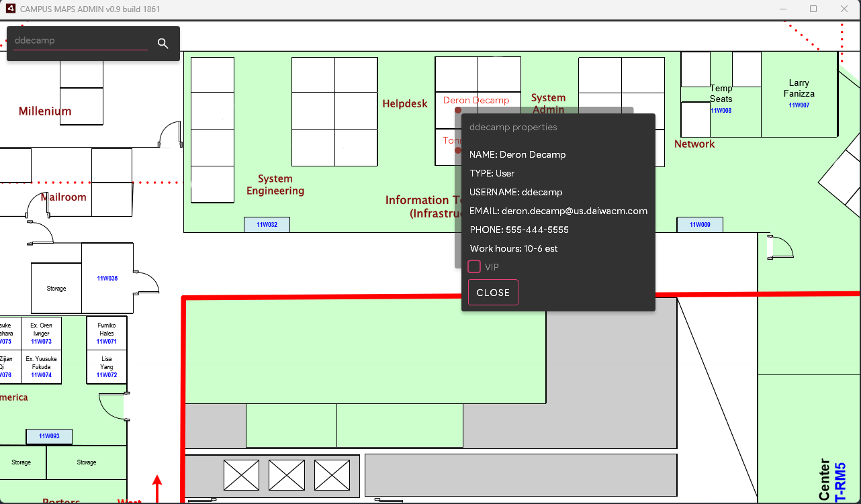Maximize the Campus Maps Admin window
The image size is (861, 504).
pyautogui.click(x=813, y=9)
